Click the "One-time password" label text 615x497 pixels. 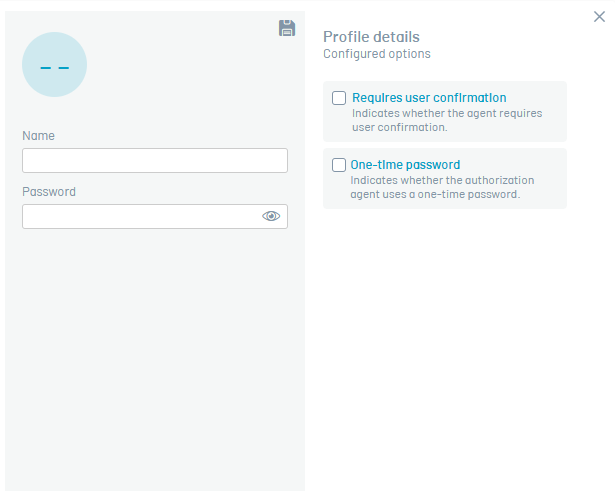pos(405,165)
